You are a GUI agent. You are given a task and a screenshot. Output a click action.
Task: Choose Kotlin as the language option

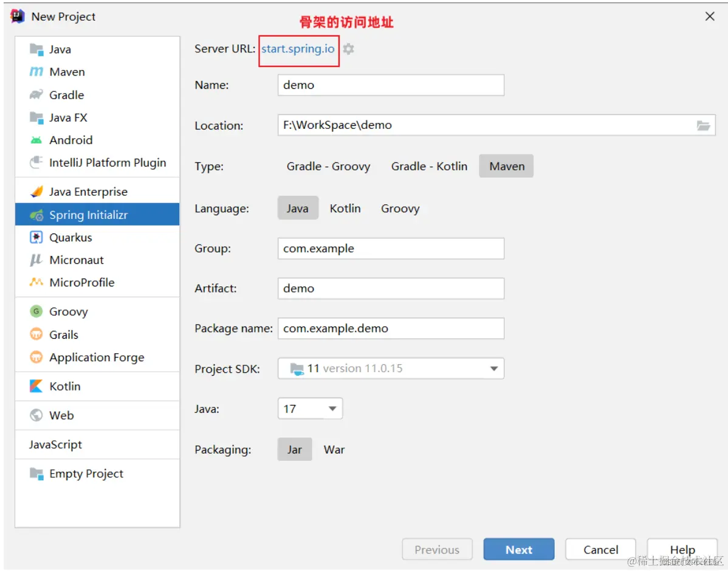tap(345, 208)
